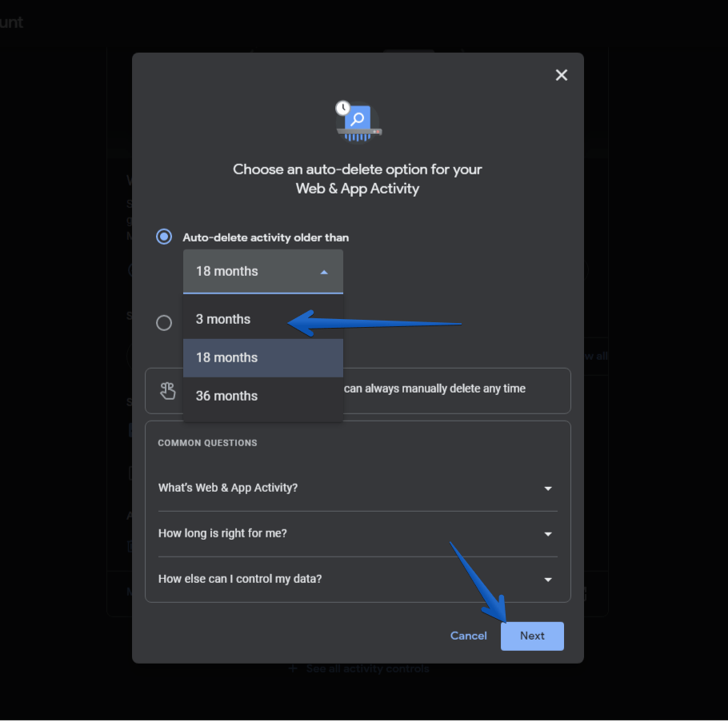The image size is (728, 722).
Task: Close the auto-delete dialog with the X
Action: (562, 75)
